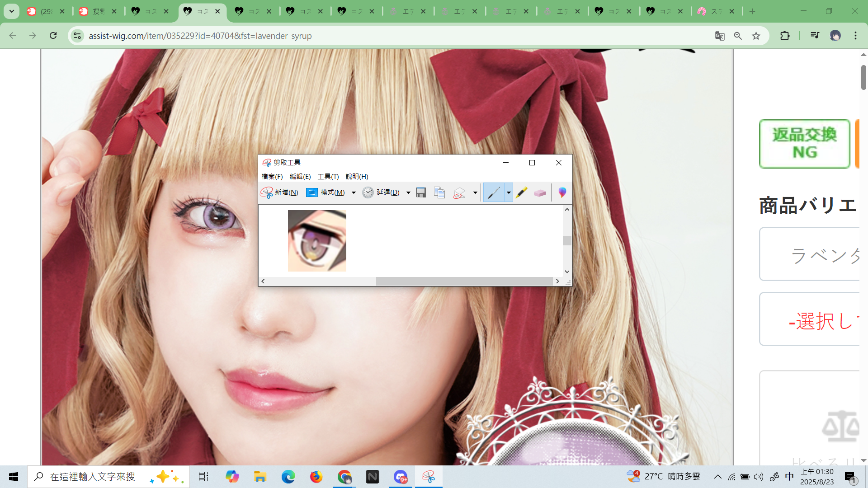Screen dimensions: 868x488
Task: Switch to the last tab with pink icon
Action: (717, 11)
